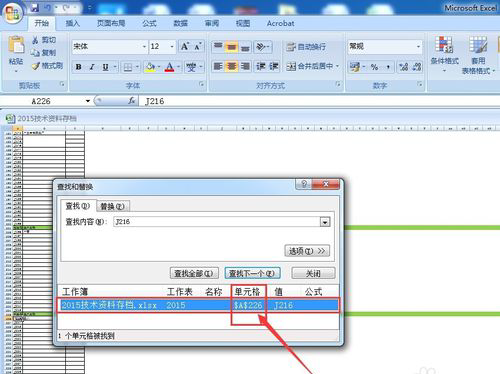The image size is (500, 374).
Task: Open the font name dropdown
Action: [144, 47]
